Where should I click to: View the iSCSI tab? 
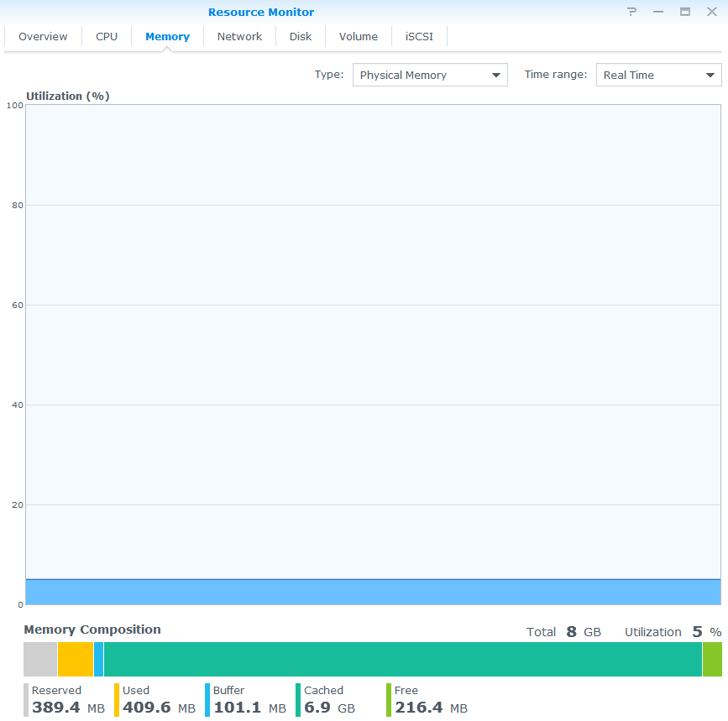click(x=419, y=37)
